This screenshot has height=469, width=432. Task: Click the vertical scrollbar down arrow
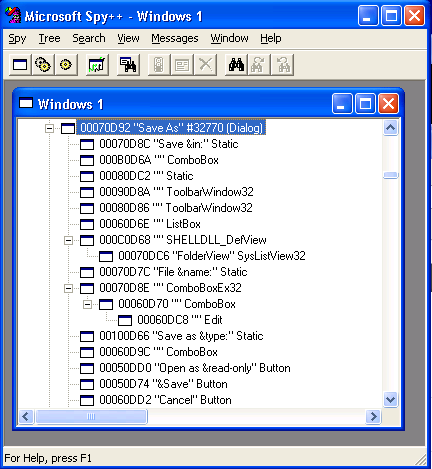pyautogui.click(x=390, y=399)
